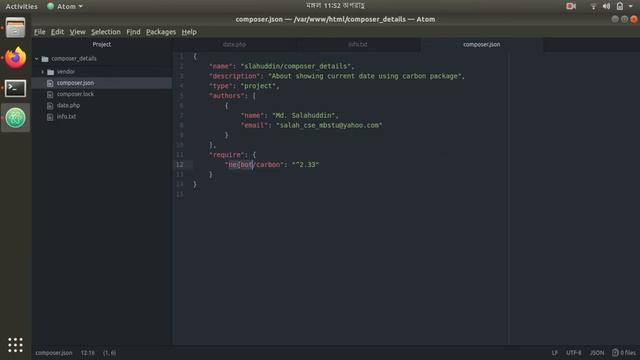The width and height of the screenshot is (640, 360).
Task: Click the "project" type value
Action: [258, 86]
